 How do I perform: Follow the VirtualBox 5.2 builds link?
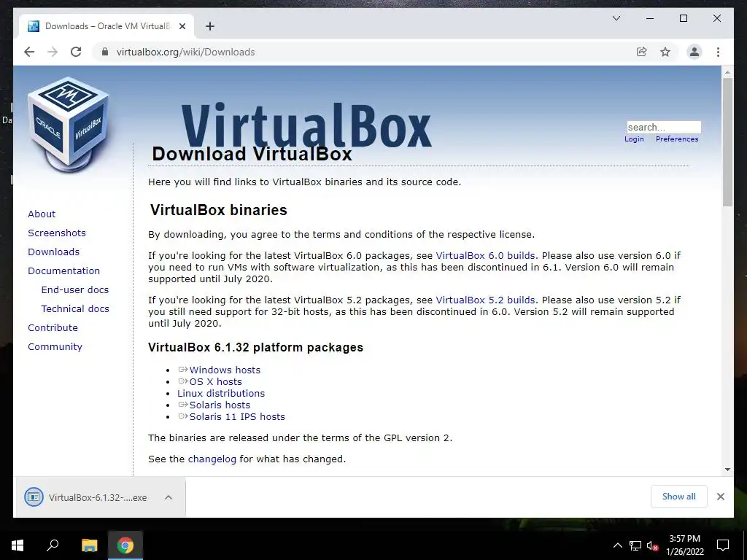pos(485,300)
